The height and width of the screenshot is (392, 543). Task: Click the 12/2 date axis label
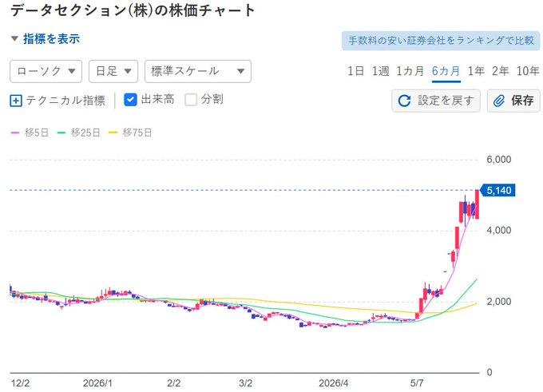click(20, 383)
